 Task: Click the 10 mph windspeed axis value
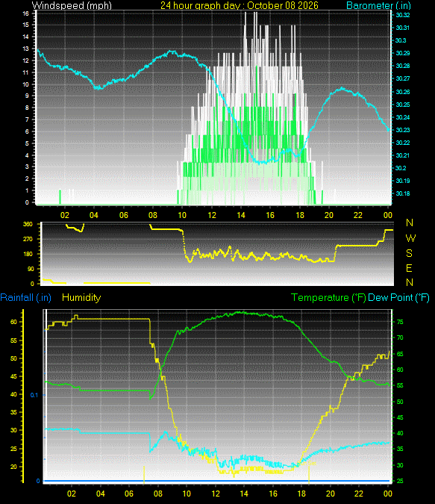click(x=25, y=84)
